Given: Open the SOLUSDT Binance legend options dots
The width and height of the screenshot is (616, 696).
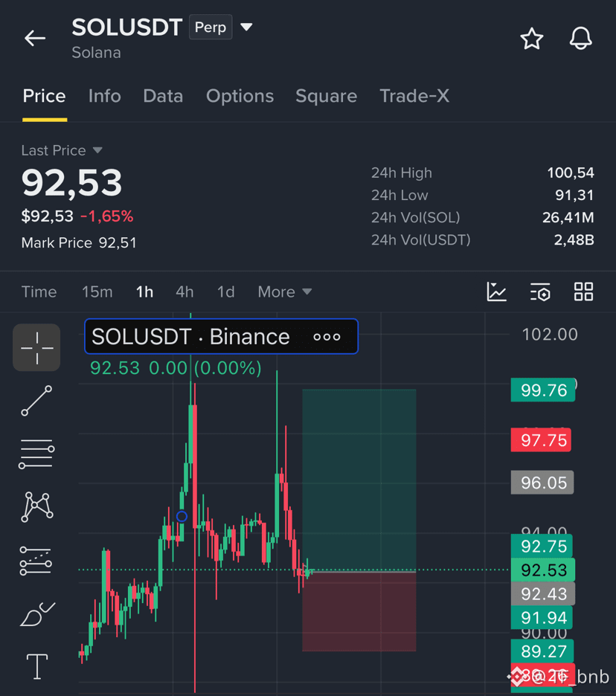Looking at the screenshot, I should point(327,337).
